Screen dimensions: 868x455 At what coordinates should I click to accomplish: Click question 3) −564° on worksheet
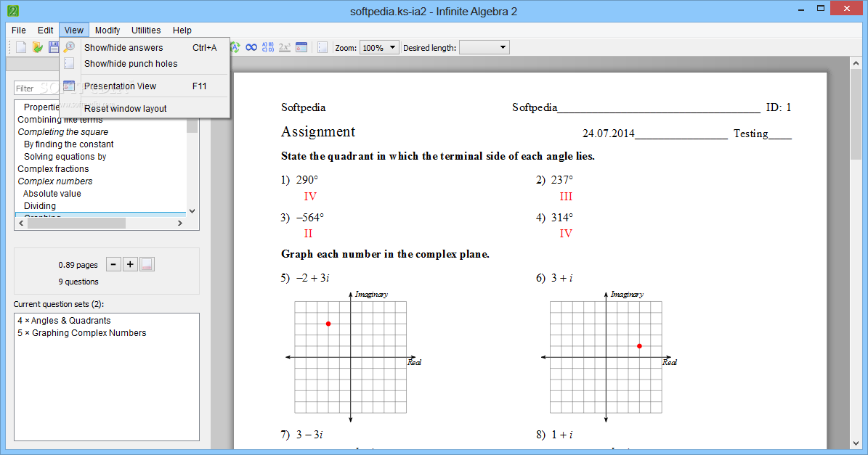pos(302,217)
